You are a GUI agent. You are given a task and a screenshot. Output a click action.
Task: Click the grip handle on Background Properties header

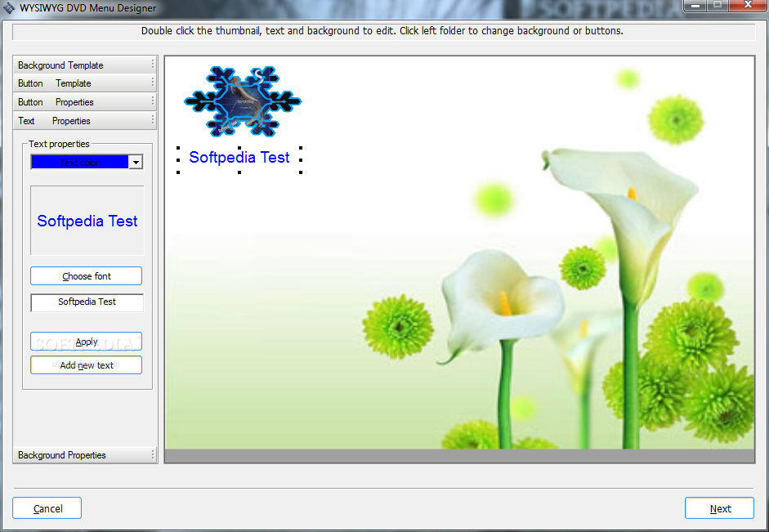click(x=153, y=454)
